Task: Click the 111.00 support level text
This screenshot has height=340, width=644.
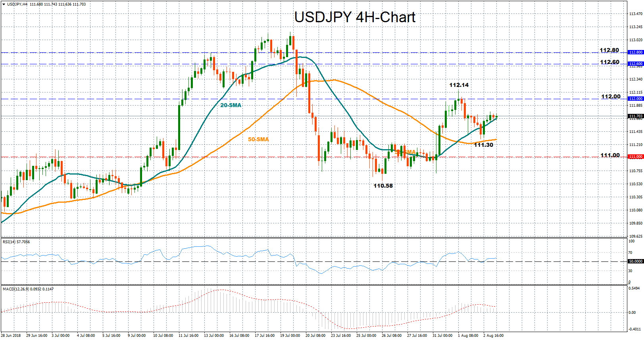Action: 610,155
